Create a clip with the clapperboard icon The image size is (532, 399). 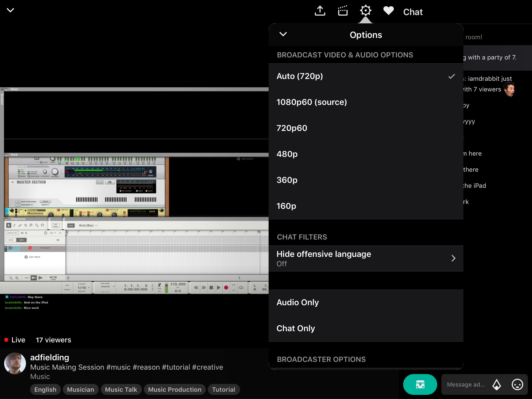coord(343,11)
